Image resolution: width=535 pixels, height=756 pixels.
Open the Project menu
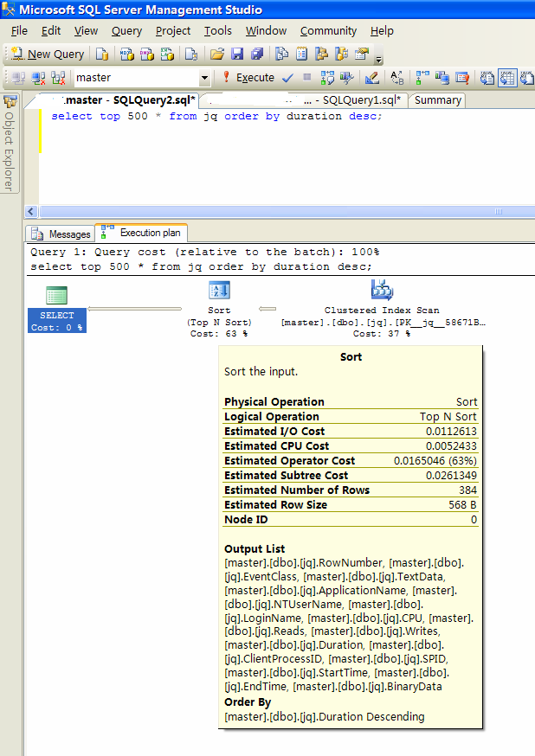[172, 31]
